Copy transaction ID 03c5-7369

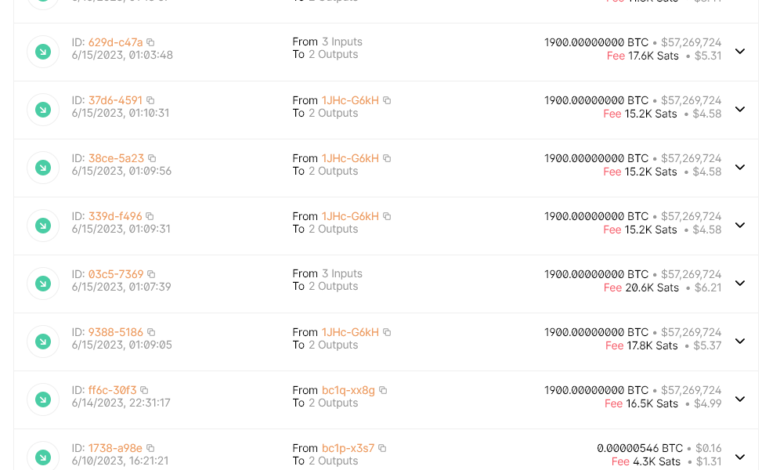click(152, 275)
